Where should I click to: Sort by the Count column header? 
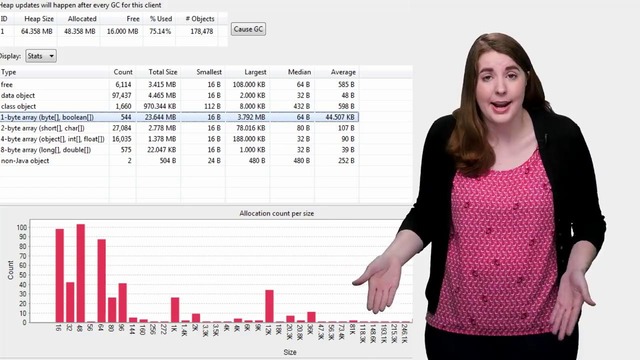(x=122, y=72)
